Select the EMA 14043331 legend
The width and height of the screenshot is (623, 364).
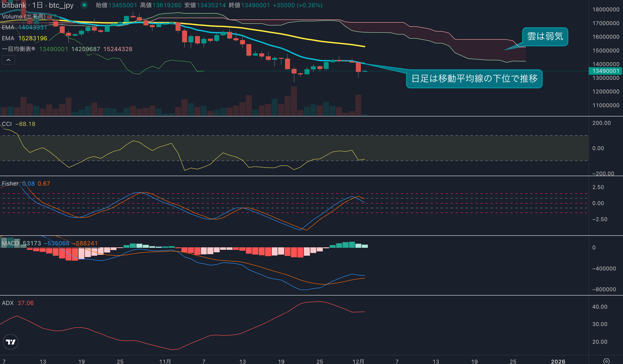24,27
